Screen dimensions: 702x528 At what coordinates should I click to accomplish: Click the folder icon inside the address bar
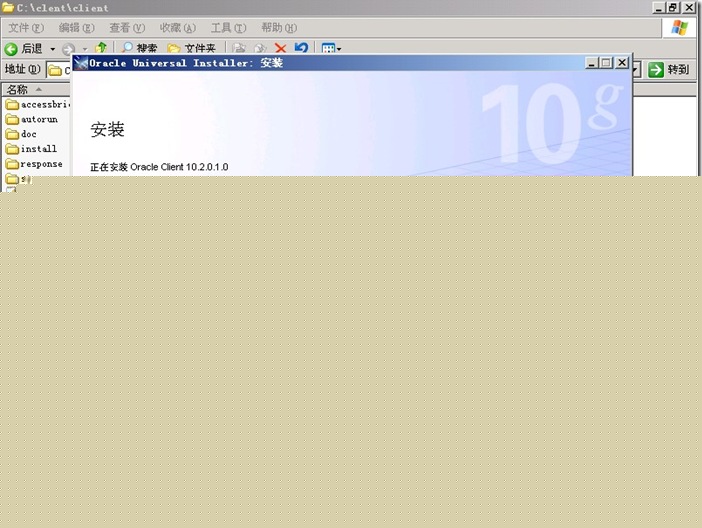pos(55,71)
